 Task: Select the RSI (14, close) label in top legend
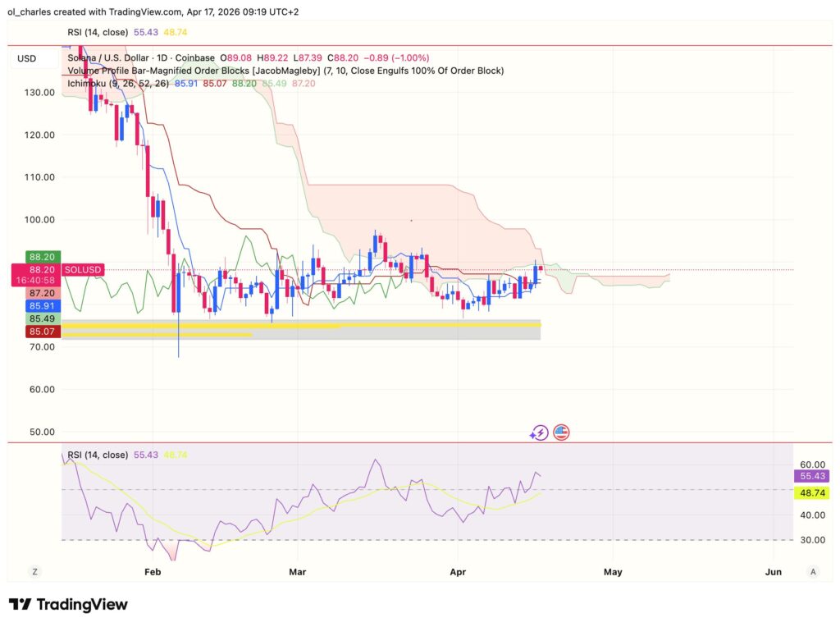(98, 33)
